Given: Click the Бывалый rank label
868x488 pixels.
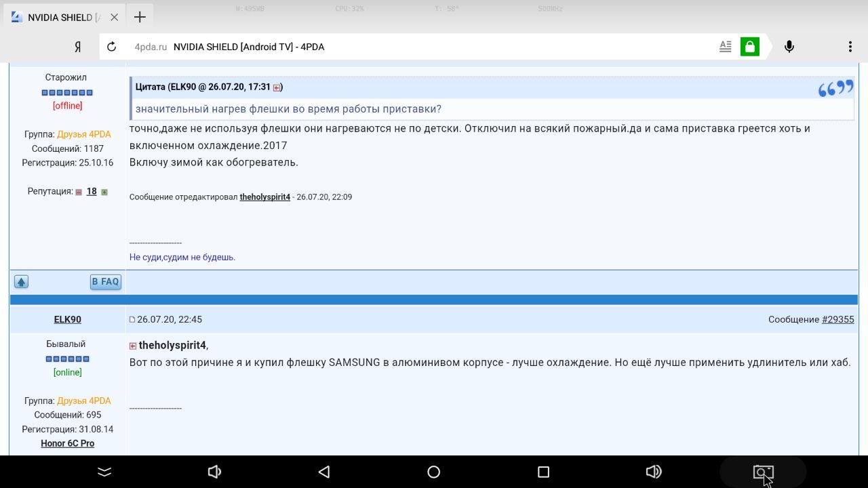Looking at the screenshot, I should [x=66, y=344].
